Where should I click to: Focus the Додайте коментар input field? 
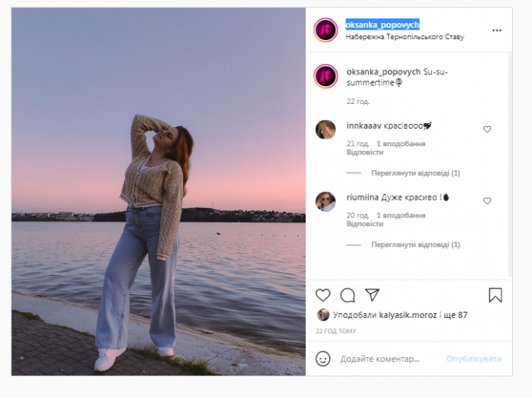(388, 359)
